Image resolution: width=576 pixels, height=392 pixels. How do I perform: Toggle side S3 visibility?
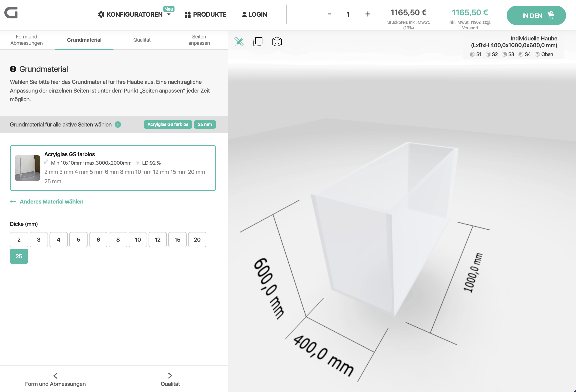coord(508,54)
